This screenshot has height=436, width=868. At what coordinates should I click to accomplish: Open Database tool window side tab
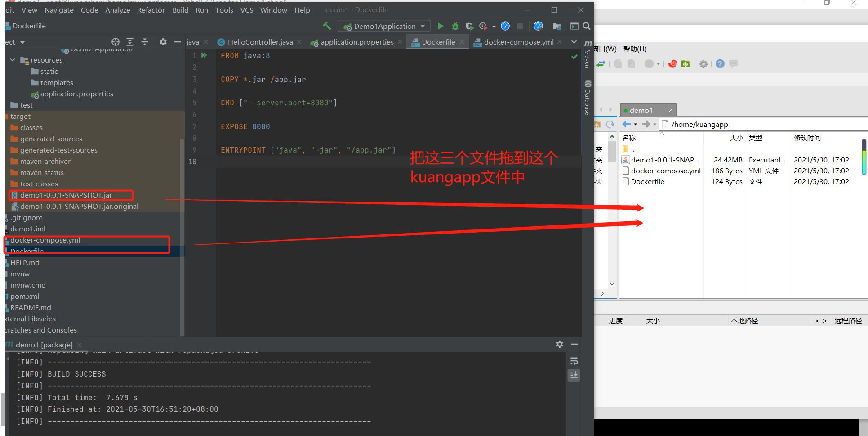(588, 97)
